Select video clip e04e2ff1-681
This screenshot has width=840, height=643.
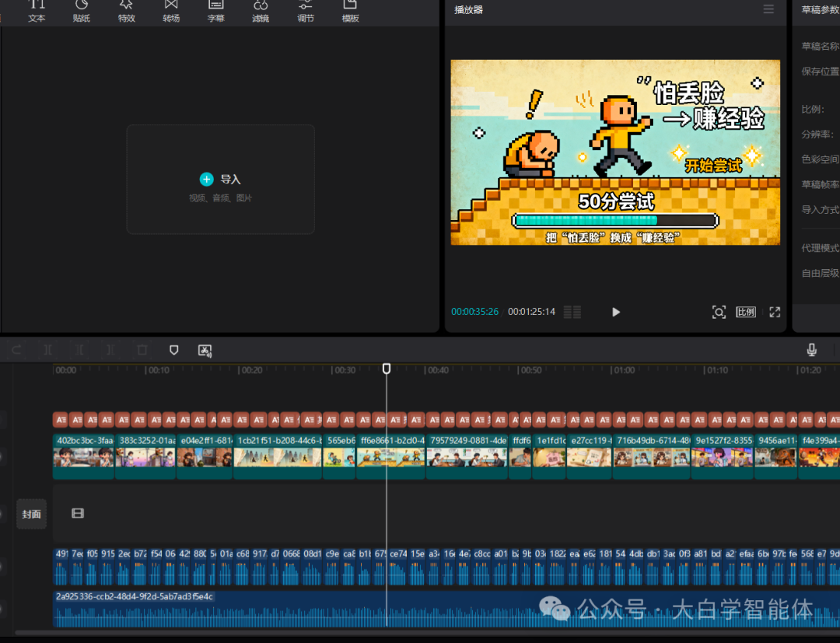[205, 456]
